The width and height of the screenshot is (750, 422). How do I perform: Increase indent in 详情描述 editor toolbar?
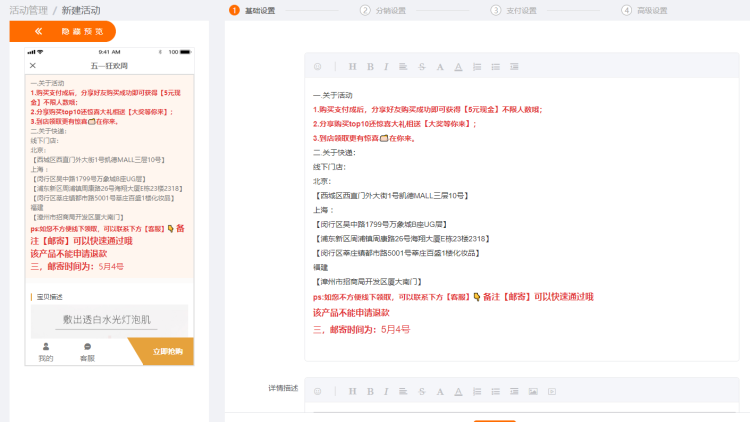point(514,391)
